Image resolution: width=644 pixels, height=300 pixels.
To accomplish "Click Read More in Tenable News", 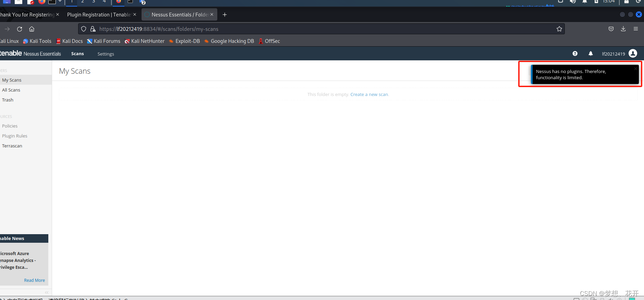I will [x=34, y=280].
